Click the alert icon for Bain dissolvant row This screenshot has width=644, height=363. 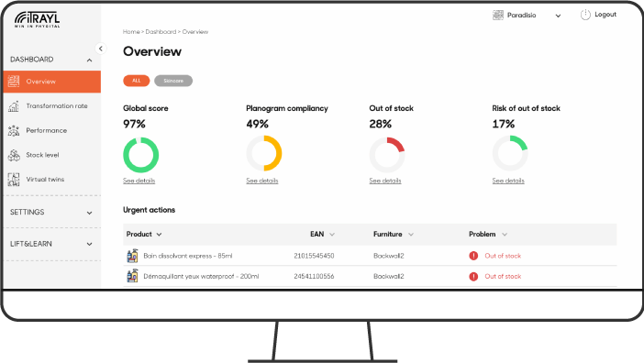473,256
